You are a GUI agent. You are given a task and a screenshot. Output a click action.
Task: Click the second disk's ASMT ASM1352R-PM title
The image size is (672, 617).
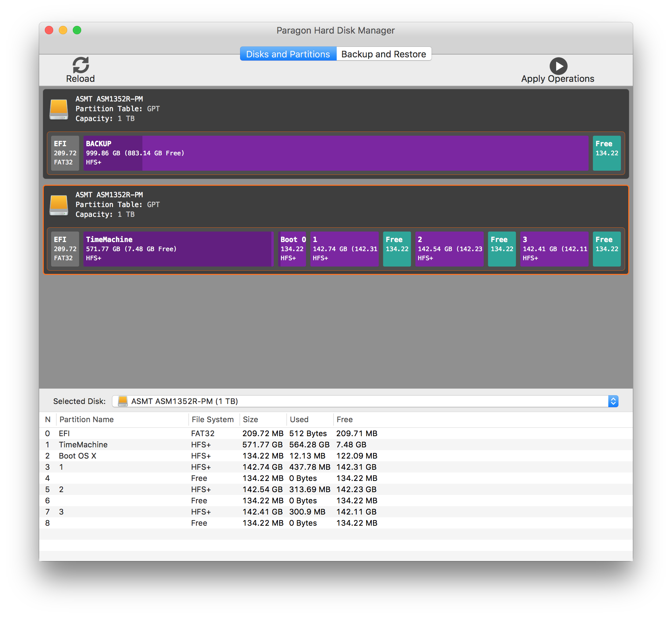click(x=109, y=195)
